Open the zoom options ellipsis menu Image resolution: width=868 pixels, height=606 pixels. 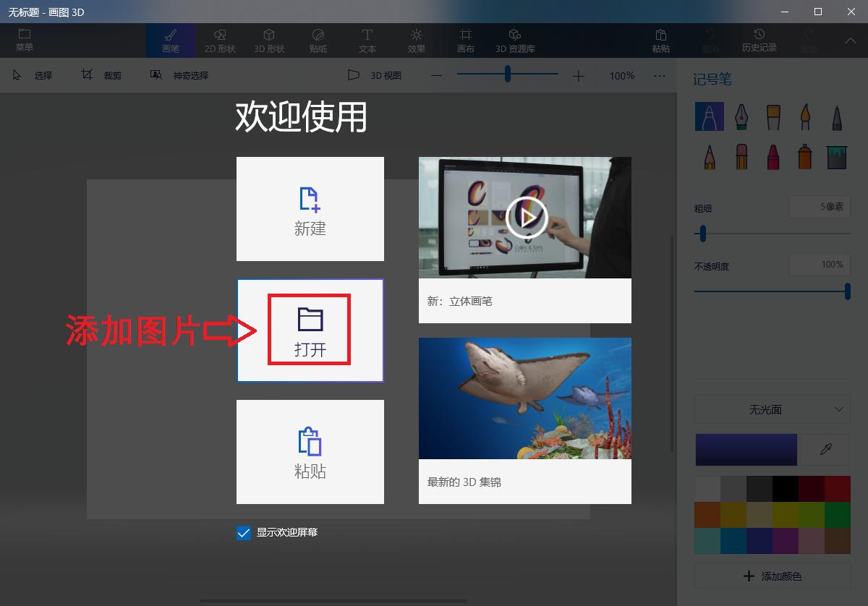click(659, 74)
